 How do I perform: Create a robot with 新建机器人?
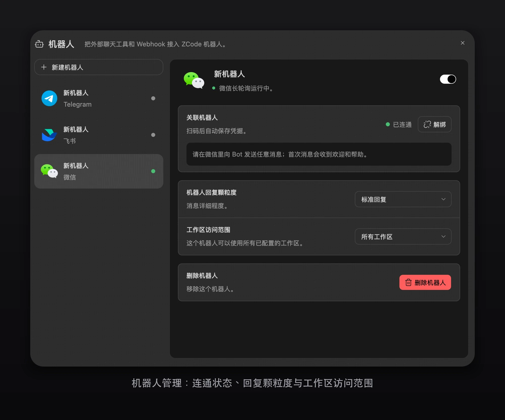coord(99,67)
